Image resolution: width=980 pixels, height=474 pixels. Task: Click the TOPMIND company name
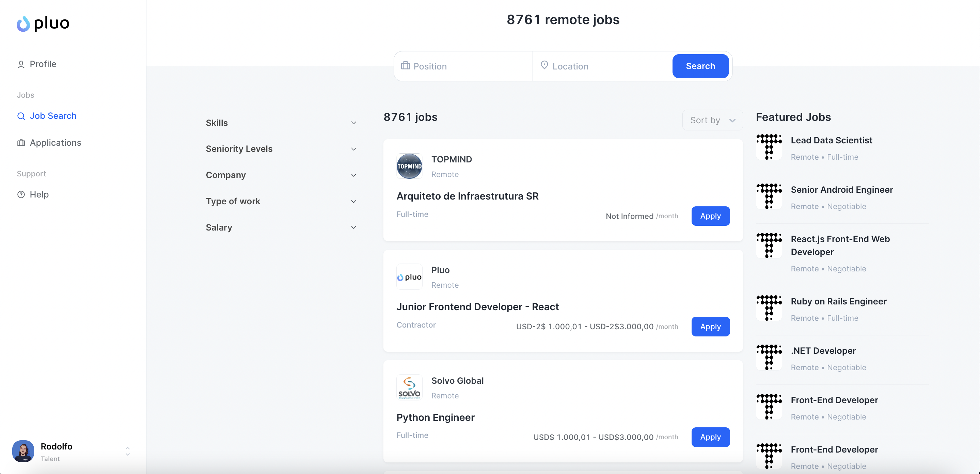pyautogui.click(x=452, y=159)
